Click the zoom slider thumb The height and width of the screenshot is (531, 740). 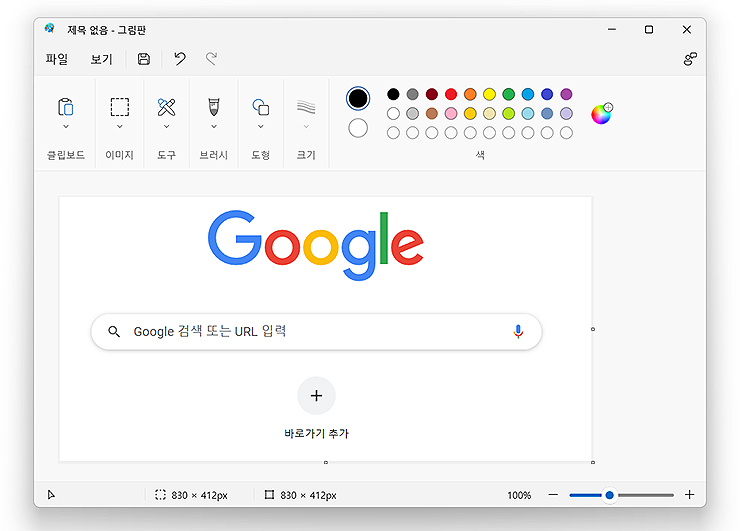[609, 495]
